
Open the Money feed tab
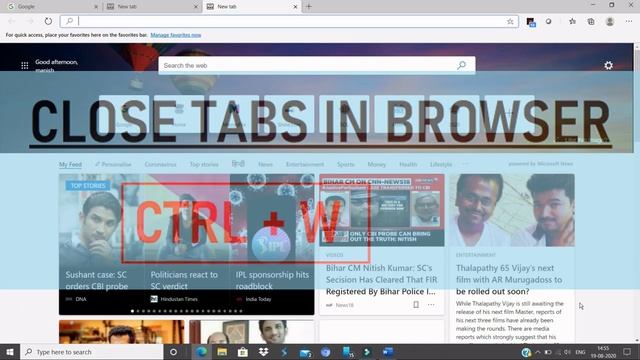[376, 164]
